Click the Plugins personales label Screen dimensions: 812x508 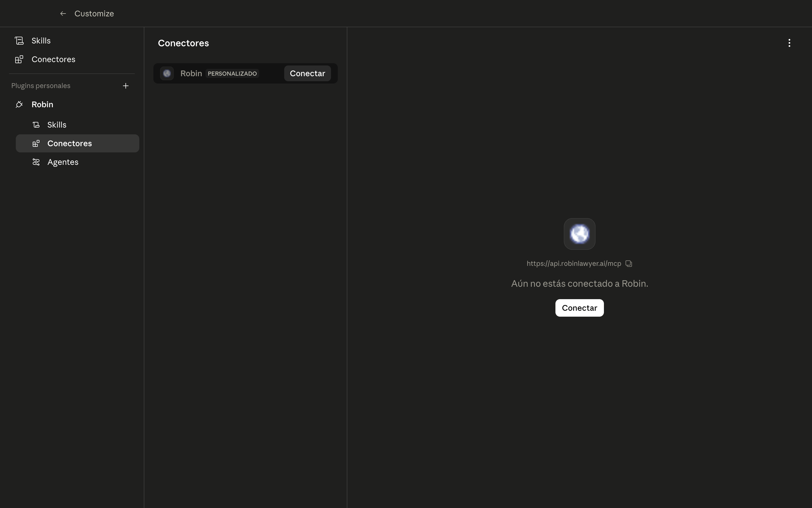pyautogui.click(x=41, y=86)
